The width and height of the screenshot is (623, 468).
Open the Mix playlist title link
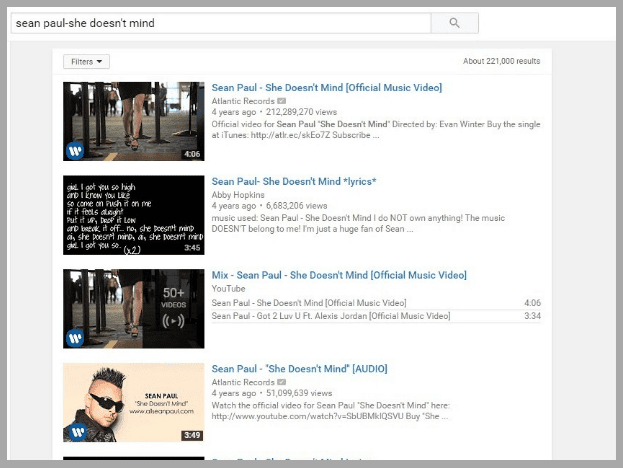pos(339,275)
